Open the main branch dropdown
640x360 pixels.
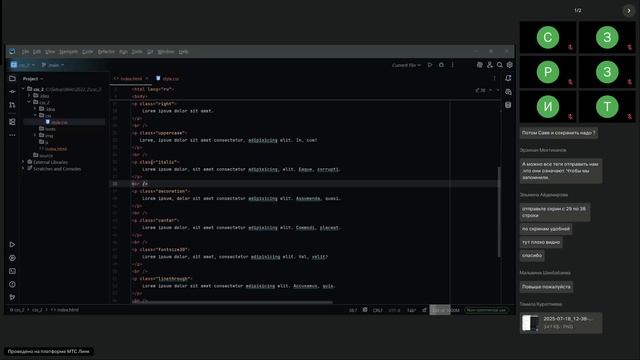(53, 65)
